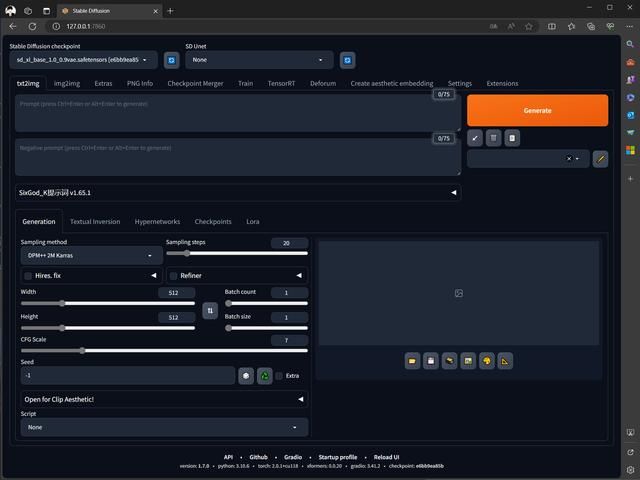
Task: Tick the Extra seed checkbox
Action: [279, 376]
